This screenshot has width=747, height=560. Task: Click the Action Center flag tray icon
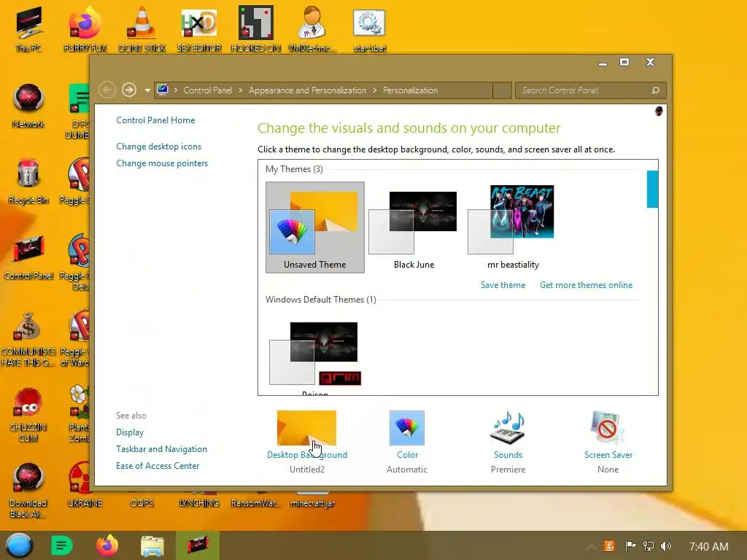click(630, 545)
